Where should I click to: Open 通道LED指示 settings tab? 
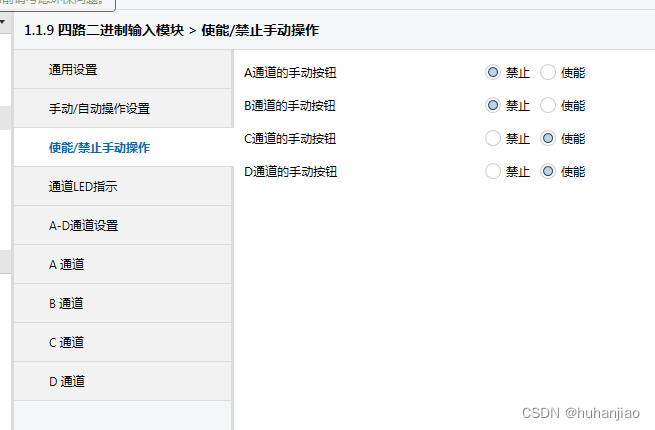click(83, 186)
